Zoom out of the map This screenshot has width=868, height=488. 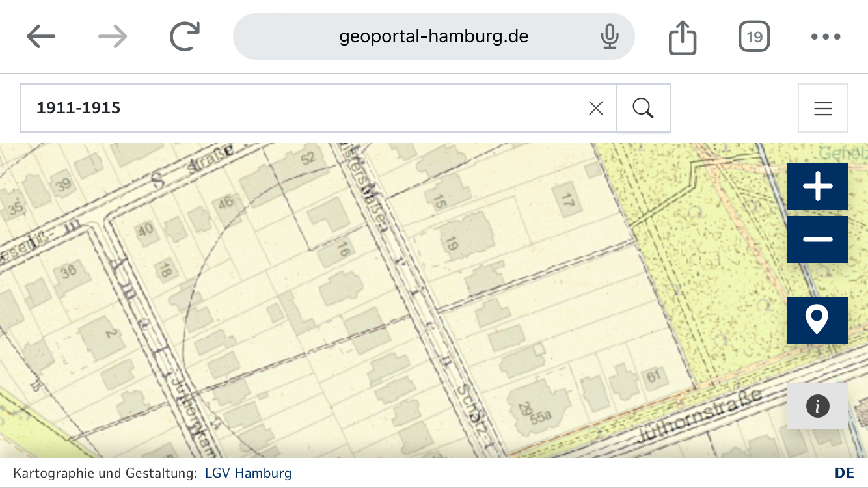(x=818, y=239)
